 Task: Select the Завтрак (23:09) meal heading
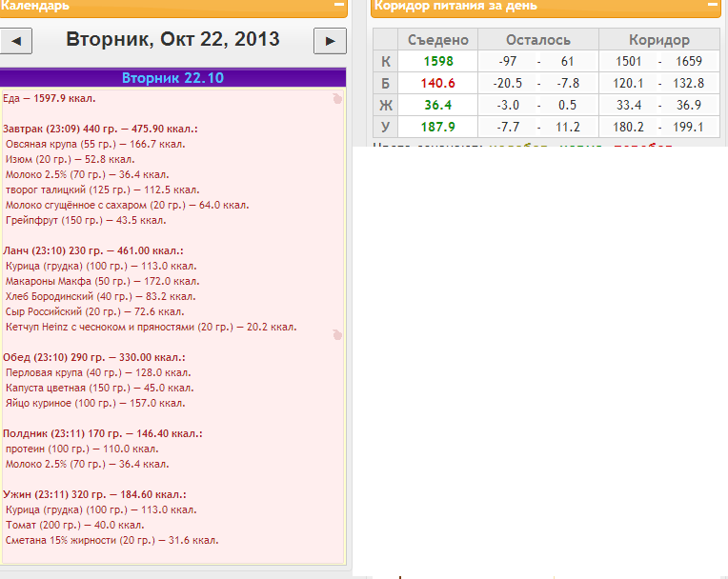100,129
